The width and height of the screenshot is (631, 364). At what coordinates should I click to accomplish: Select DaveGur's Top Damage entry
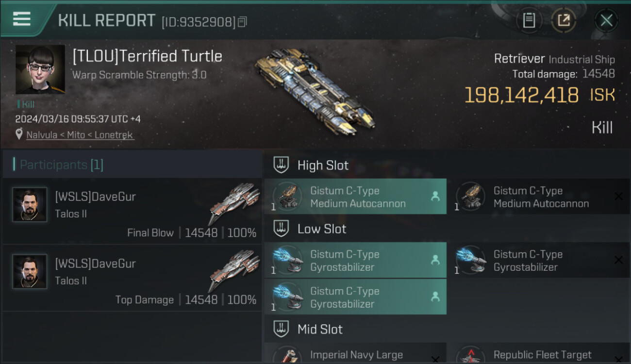[132, 278]
